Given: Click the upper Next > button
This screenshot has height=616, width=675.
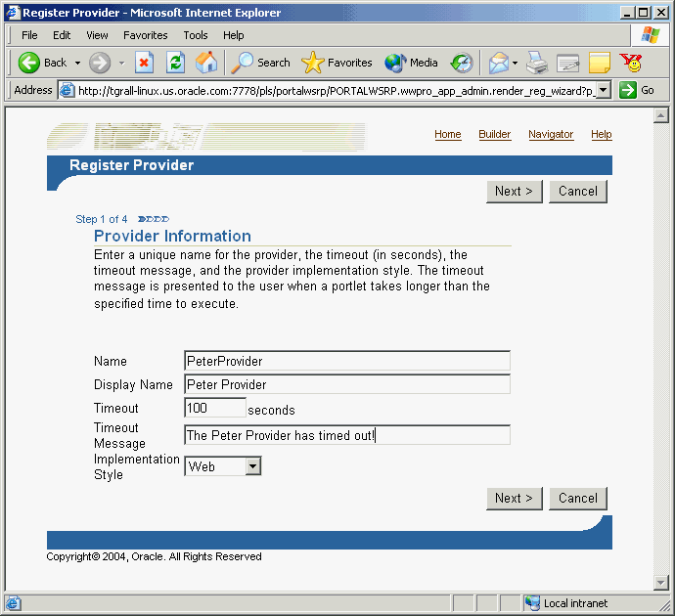Looking at the screenshot, I should (x=514, y=191).
